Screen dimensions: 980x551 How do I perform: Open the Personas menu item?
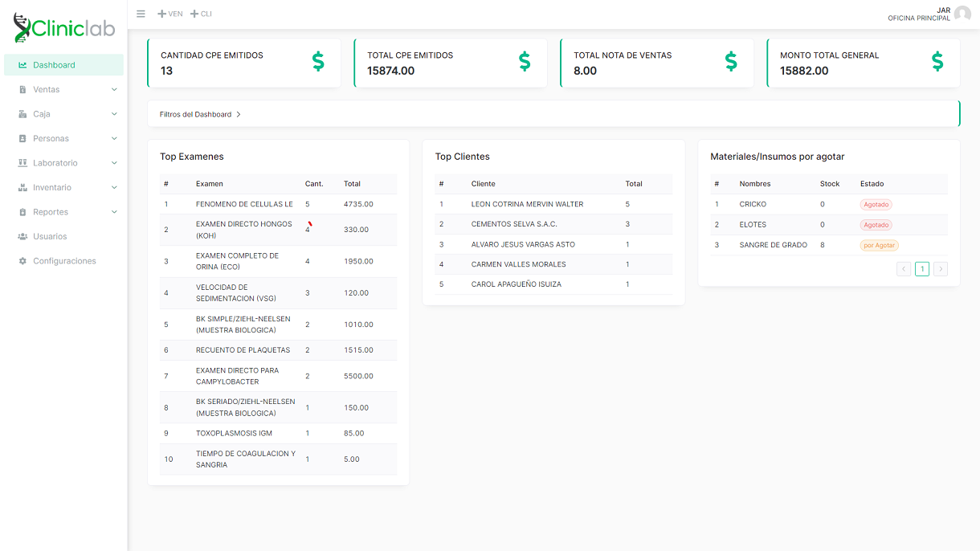(x=51, y=139)
